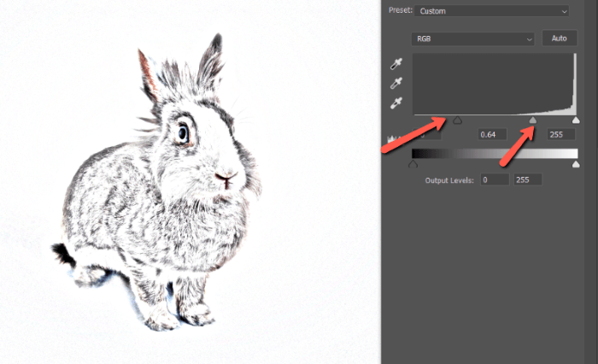Click the gray midtone input slider handle
Screen dimensions: 598x364
pyautogui.click(x=534, y=121)
